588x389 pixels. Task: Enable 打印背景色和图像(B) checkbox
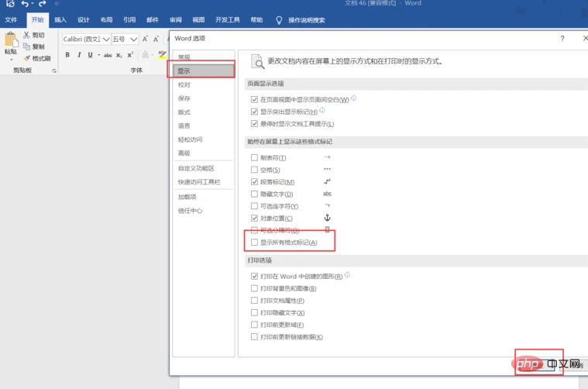254,288
